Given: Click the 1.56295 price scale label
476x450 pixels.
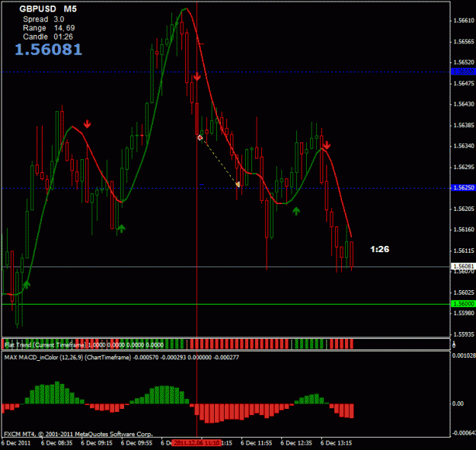Looking at the screenshot, I should click(464, 168).
